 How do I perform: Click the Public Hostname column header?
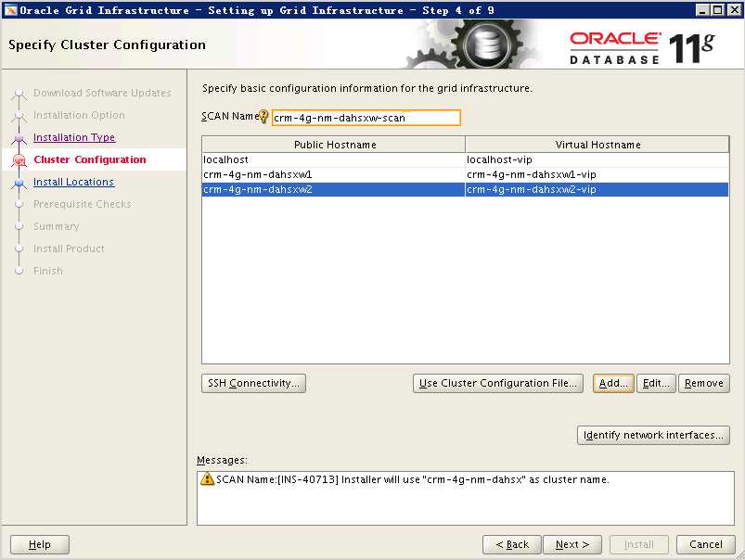pos(334,145)
